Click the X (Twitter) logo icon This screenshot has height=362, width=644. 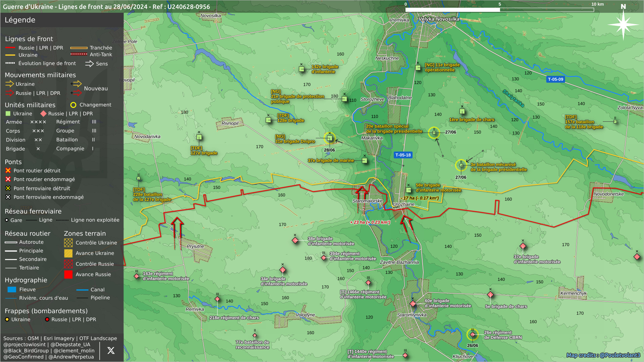(x=111, y=351)
